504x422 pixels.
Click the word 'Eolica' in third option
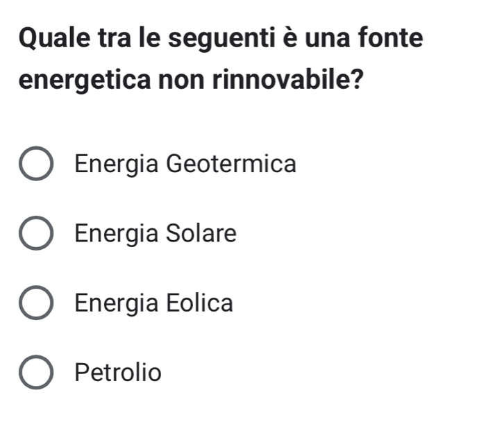[199, 303]
